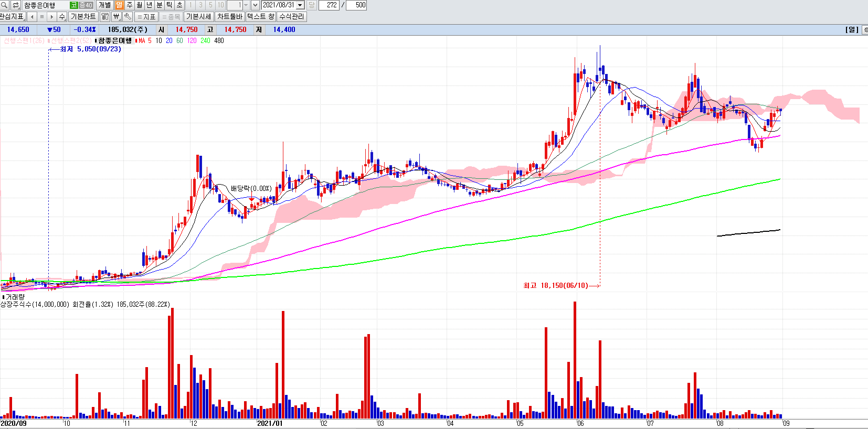The height and width of the screenshot is (429, 868).
Task: Click the MA 5 red legend entry
Action: (x=143, y=40)
